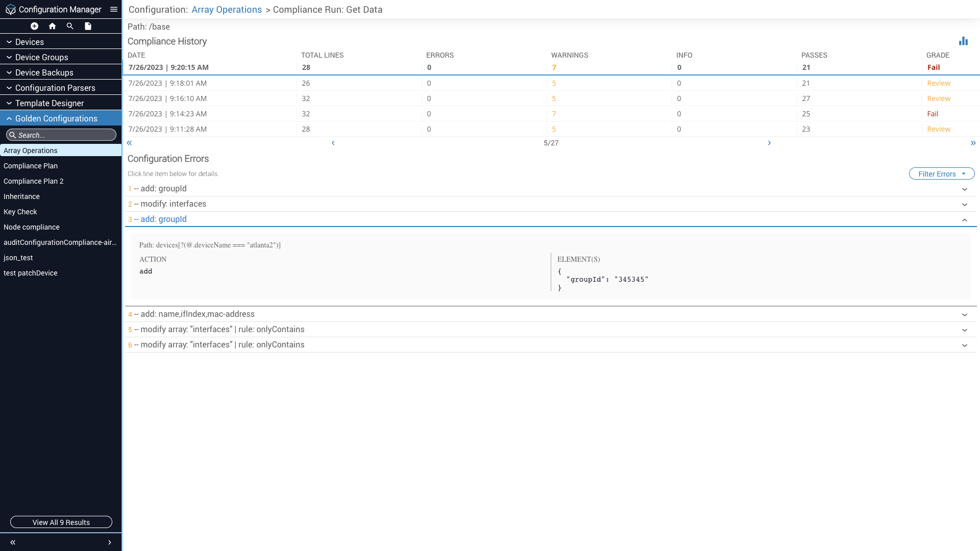Jump to first compliance history page
This screenshot has width=980, height=551.
129,143
